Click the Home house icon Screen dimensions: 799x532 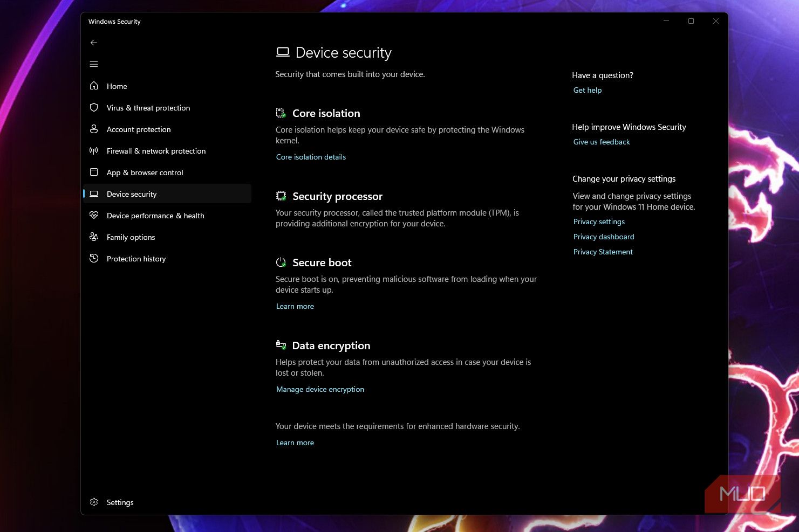[94, 86]
